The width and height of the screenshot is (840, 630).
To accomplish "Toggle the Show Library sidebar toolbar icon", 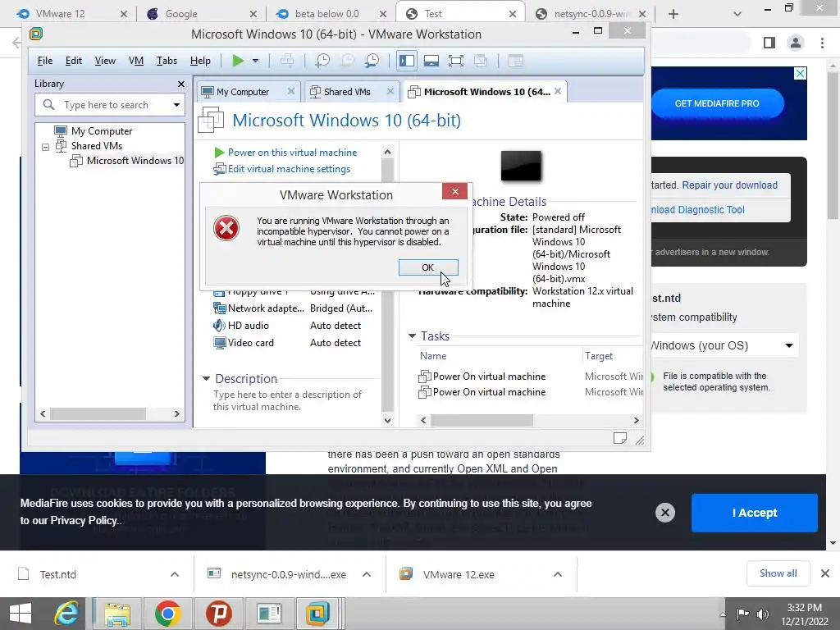I will pos(407,61).
